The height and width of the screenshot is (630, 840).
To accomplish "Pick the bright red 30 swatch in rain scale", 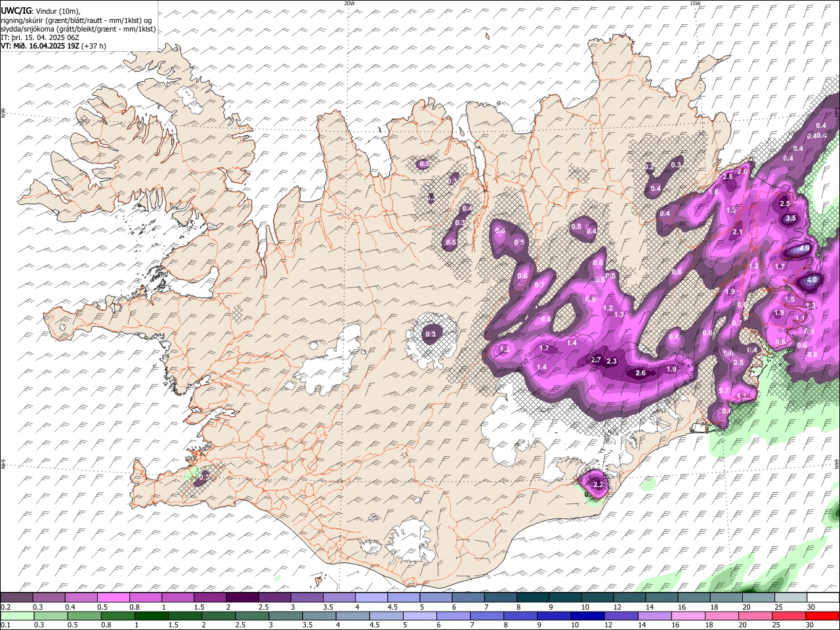I will pos(823,616).
